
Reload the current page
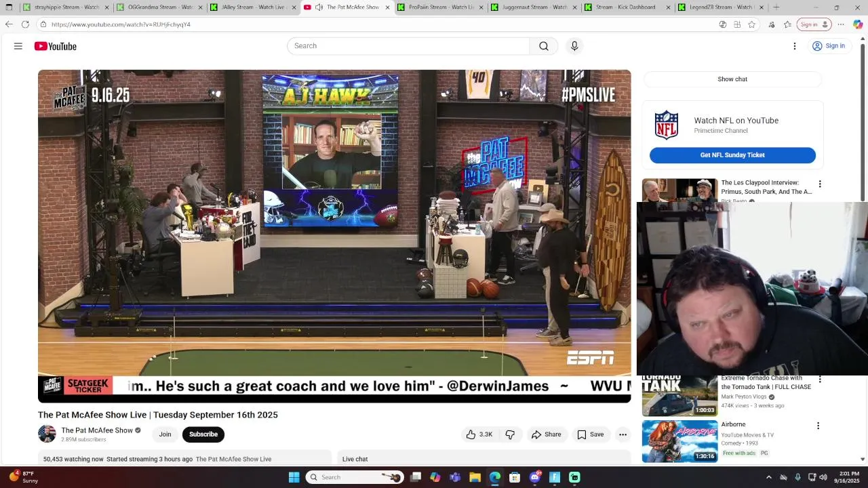(x=25, y=24)
